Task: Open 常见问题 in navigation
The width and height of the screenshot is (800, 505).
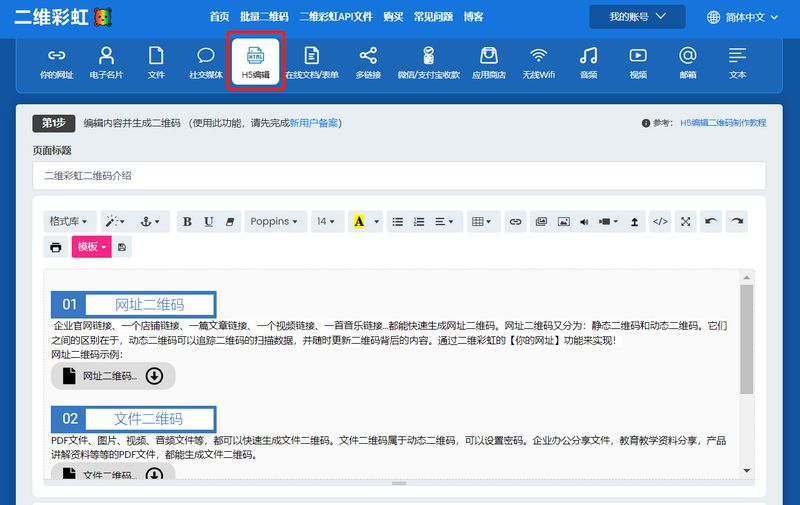Action: click(433, 17)
